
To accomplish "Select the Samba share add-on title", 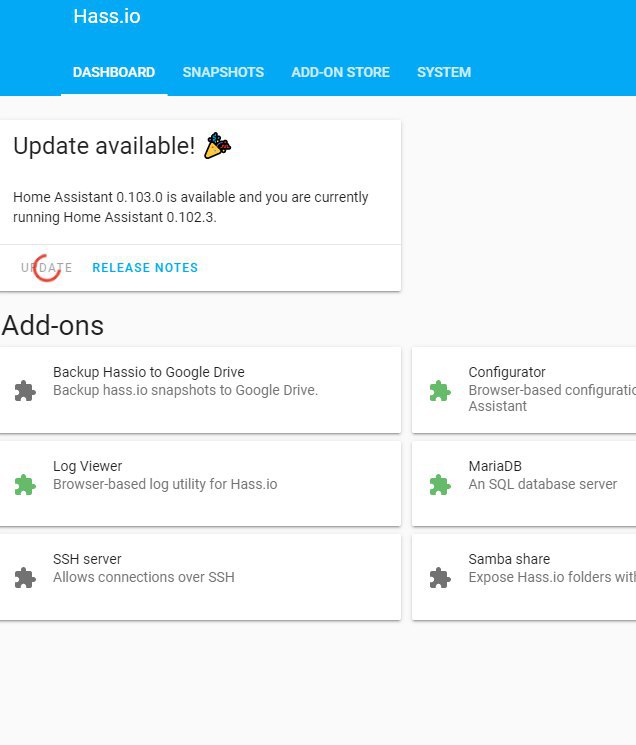I will 509,559.
